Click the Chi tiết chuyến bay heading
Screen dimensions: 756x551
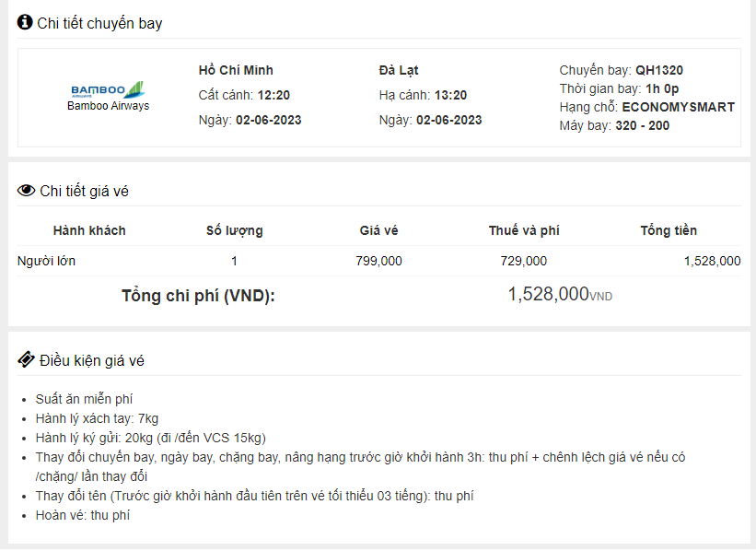tap(99, 23)
